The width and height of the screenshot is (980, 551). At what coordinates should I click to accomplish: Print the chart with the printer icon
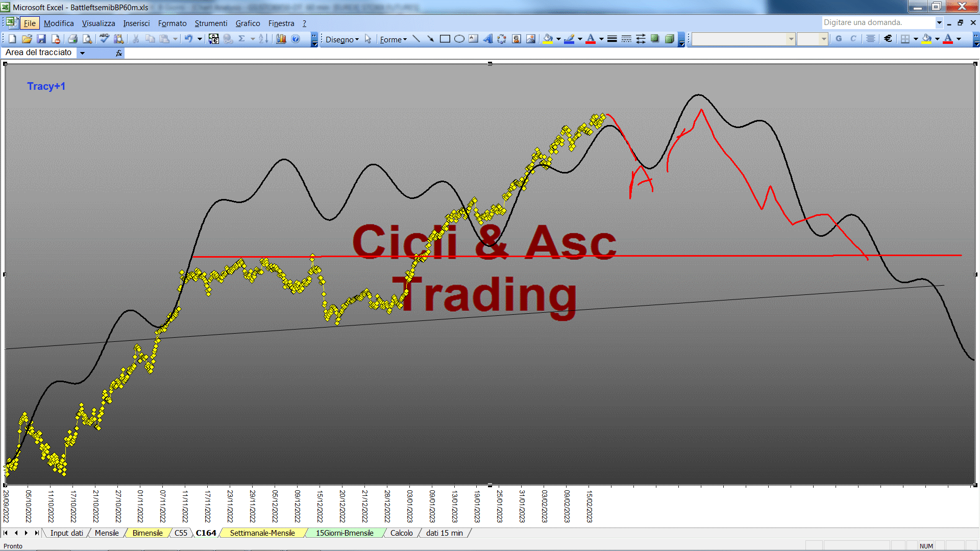pyautogui.click(x=73, y=39)
